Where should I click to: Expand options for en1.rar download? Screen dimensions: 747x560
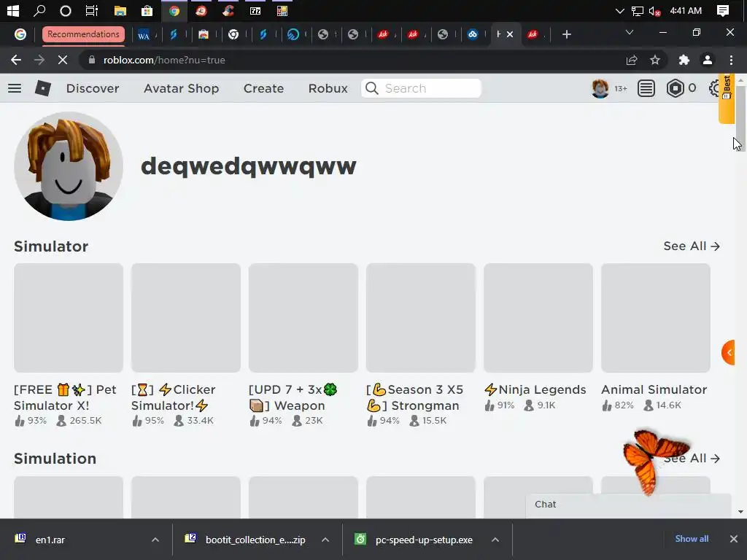click(x=155, y=540)
